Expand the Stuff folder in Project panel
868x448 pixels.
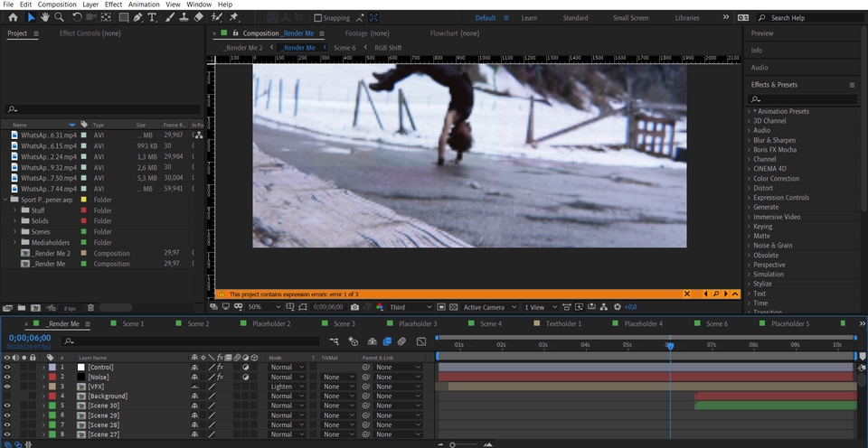(x=15, y=210)
